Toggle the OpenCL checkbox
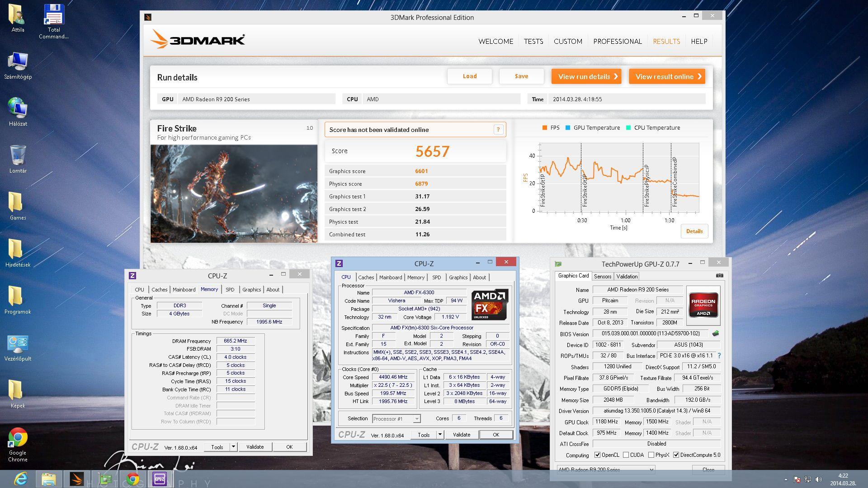This screenshot has width=868, height=488. (x=597, y=455)
